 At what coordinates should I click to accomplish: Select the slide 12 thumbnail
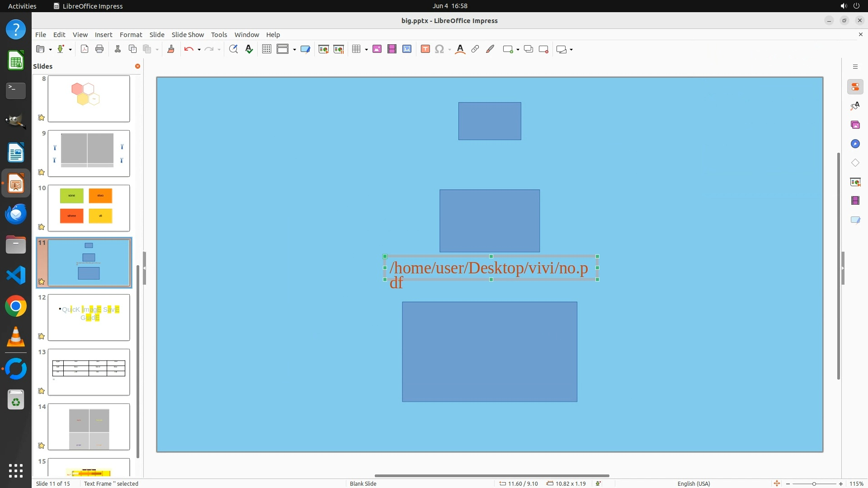[89, 317]
